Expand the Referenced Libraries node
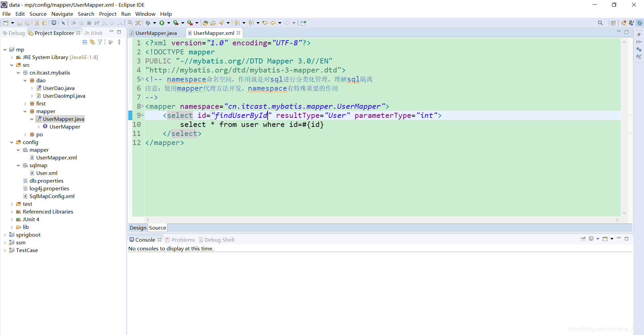 tap(12, 212)
